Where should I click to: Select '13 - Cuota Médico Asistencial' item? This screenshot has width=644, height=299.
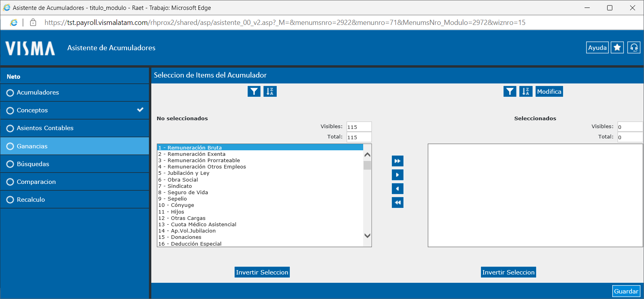[260, 224]
